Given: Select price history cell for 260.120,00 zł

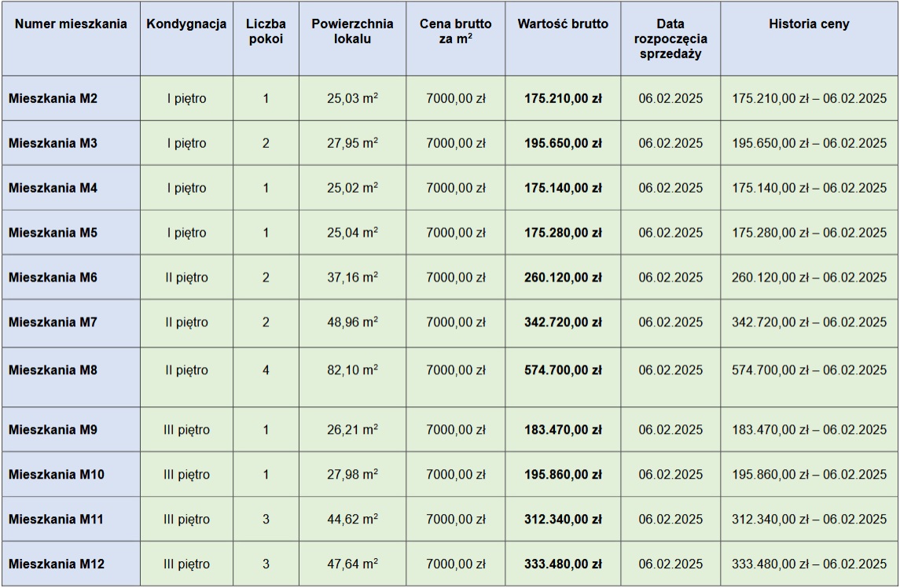Looking at the screenshot, I should coord(809,277).
